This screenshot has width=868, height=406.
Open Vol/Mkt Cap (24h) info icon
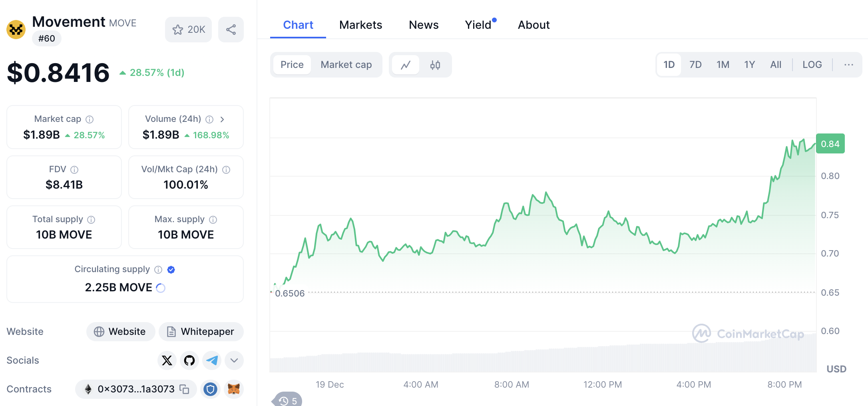point(226,170)
